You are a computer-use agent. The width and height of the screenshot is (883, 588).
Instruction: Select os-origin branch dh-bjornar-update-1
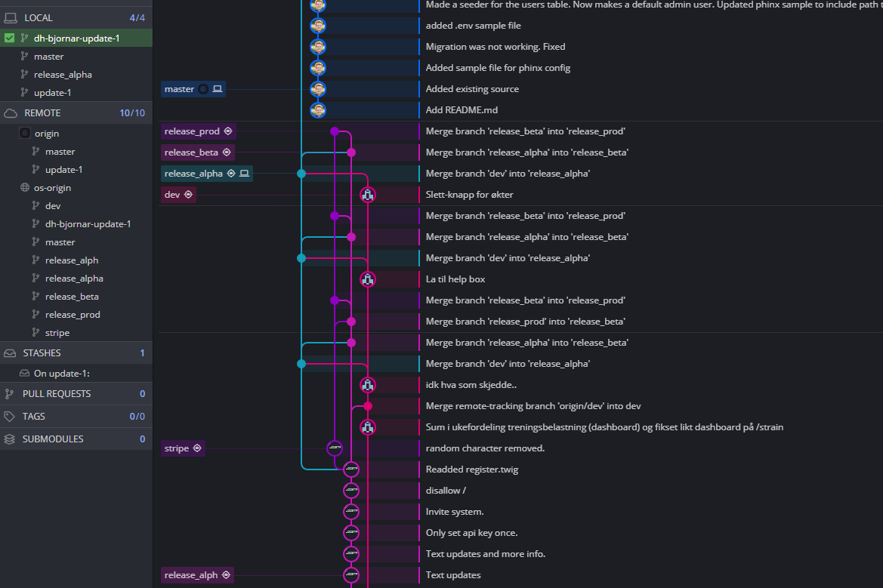76,224
